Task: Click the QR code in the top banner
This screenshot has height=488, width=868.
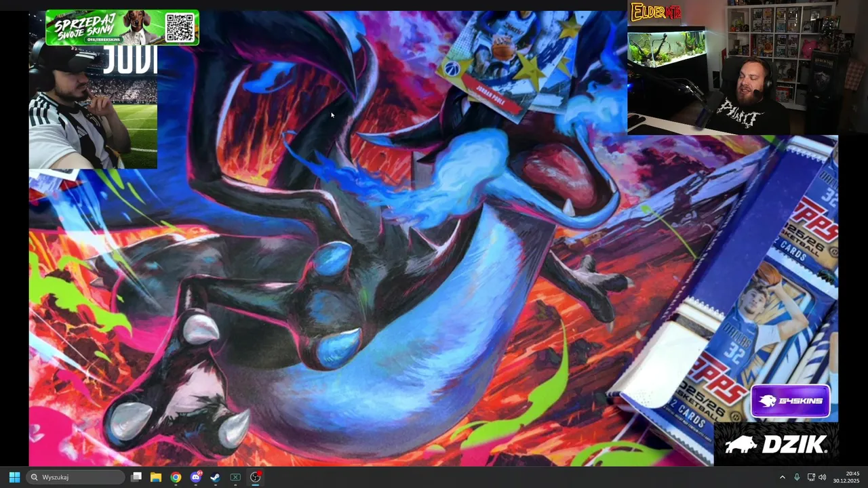Action: click(x=180, y=27)
